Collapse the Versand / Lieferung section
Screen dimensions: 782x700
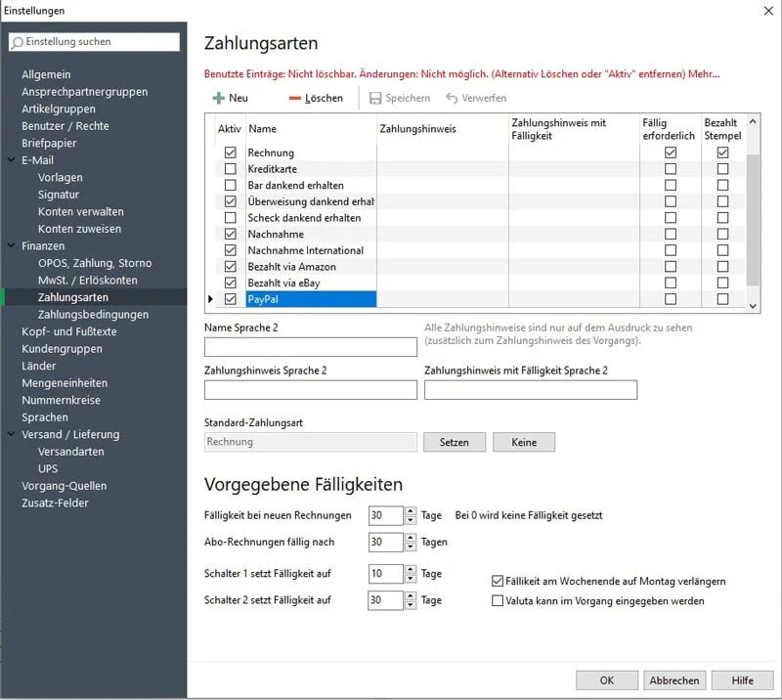click(x=11, y=435)
